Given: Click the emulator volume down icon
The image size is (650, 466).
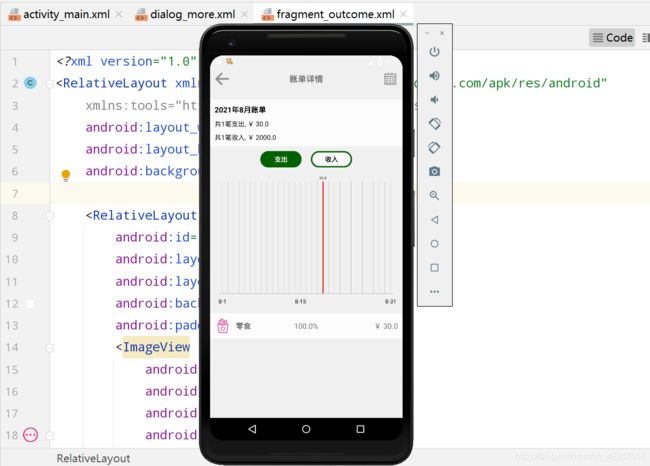Looking at the screenshot, I should tap(434, 100).
